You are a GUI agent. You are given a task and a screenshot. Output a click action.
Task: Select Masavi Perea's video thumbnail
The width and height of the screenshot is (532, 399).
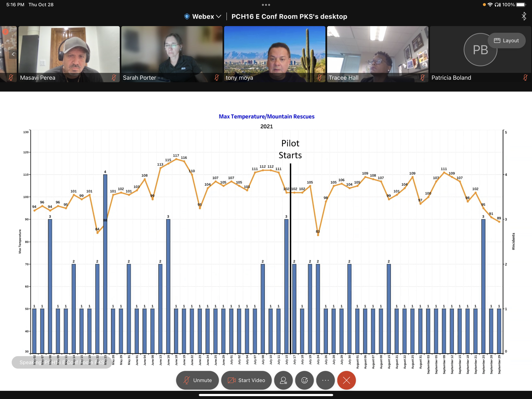pyautogui.click(x=69, y=50)
